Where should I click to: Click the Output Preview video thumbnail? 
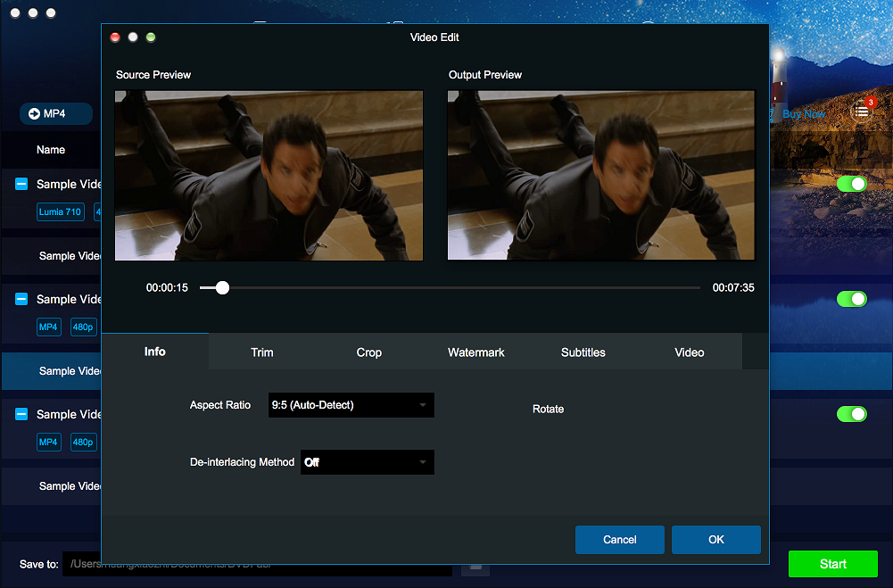601,175
